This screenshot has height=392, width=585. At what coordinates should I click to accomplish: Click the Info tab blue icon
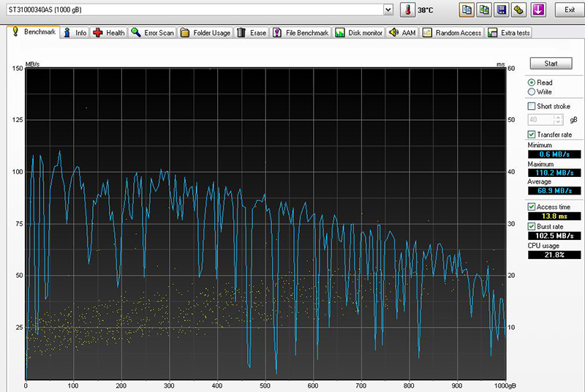pyautogui.click(x=67, y=33)
